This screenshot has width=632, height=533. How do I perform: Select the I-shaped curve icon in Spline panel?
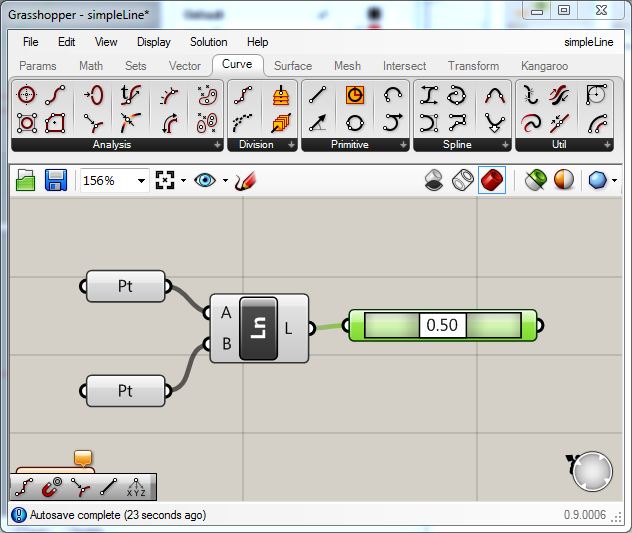(x=429, y=95)
